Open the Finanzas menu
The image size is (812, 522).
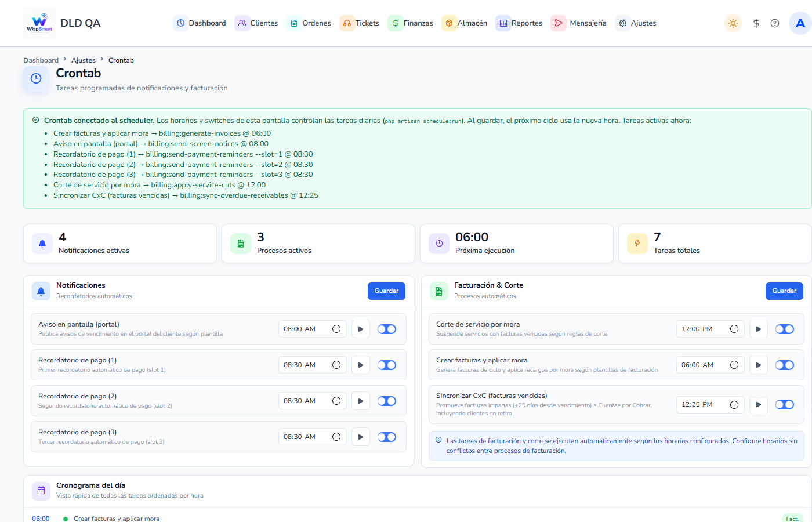(411, 23)
